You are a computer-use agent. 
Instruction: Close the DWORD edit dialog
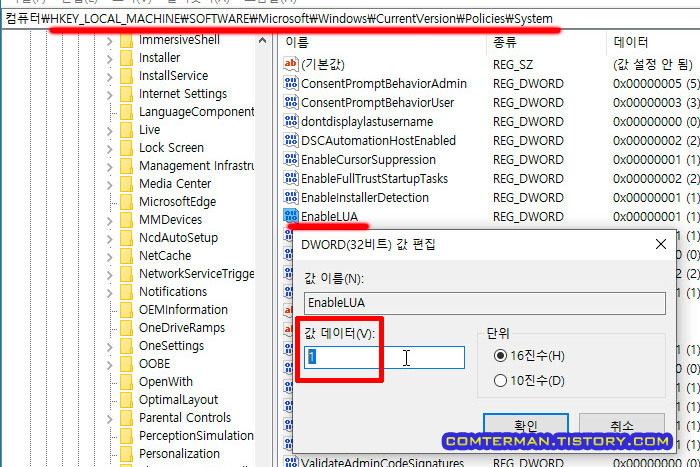click(661, 244)
